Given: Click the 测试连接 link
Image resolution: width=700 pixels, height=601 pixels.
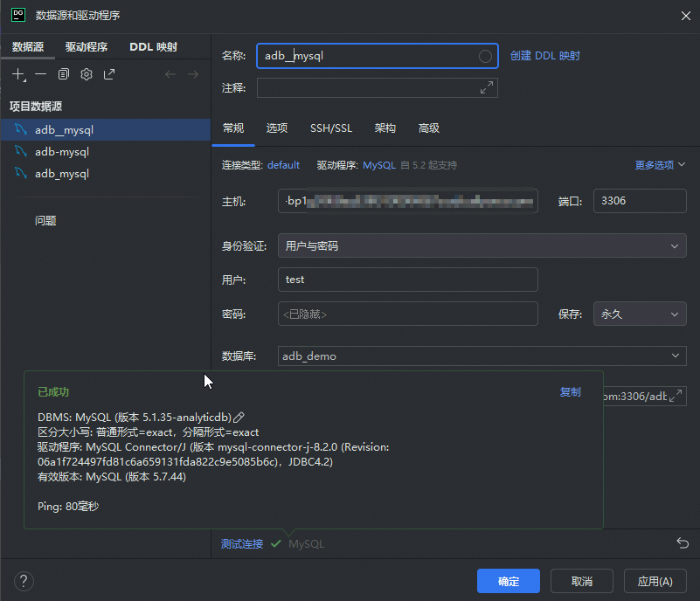Looking at the screenshot, I should click(x=242, y=544).
